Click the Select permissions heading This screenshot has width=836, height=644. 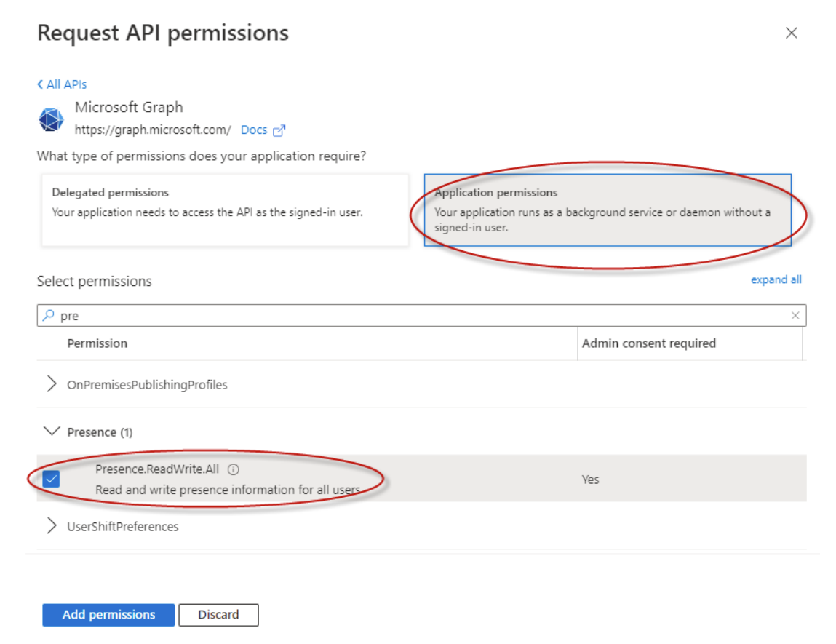[95, 281]
